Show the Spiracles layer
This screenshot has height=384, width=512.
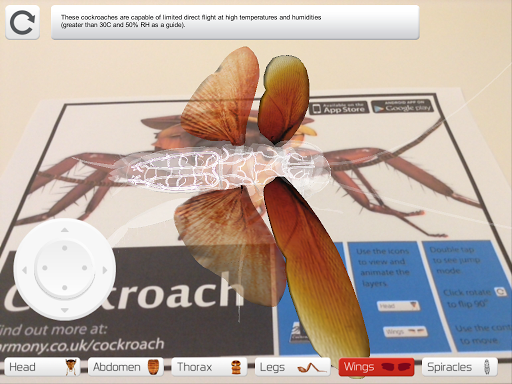(460, 367)
